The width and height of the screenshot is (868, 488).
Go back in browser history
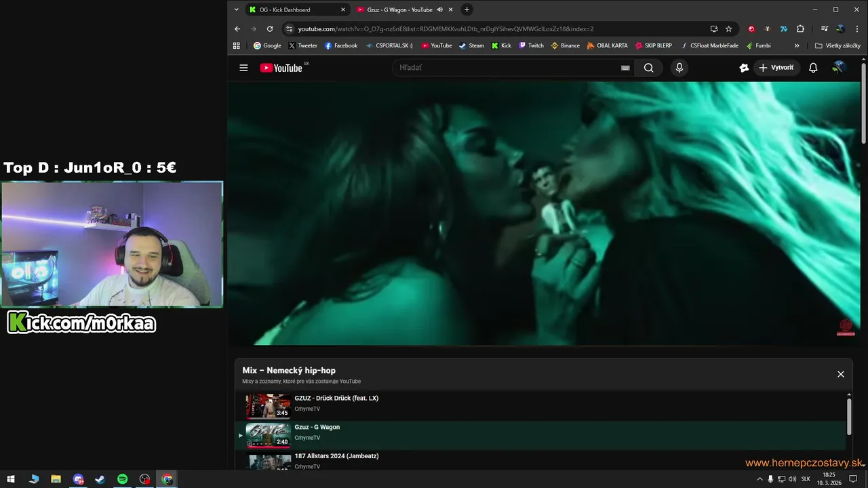(x=237, y=28)
